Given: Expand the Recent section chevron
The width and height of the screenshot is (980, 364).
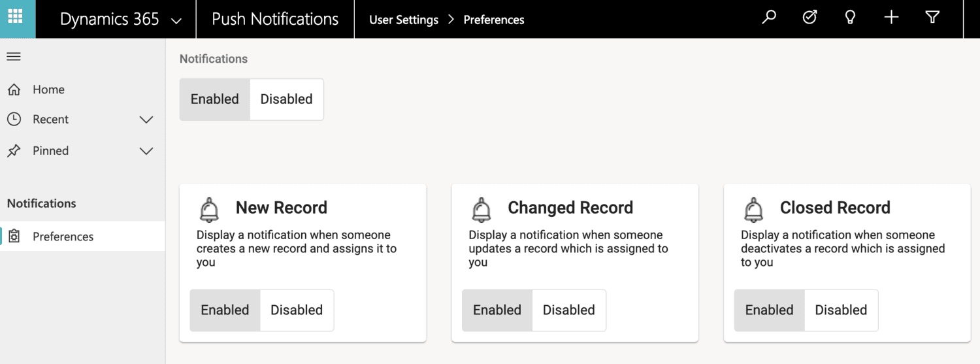Looking at the screenshot, I should tap(146, 120).
